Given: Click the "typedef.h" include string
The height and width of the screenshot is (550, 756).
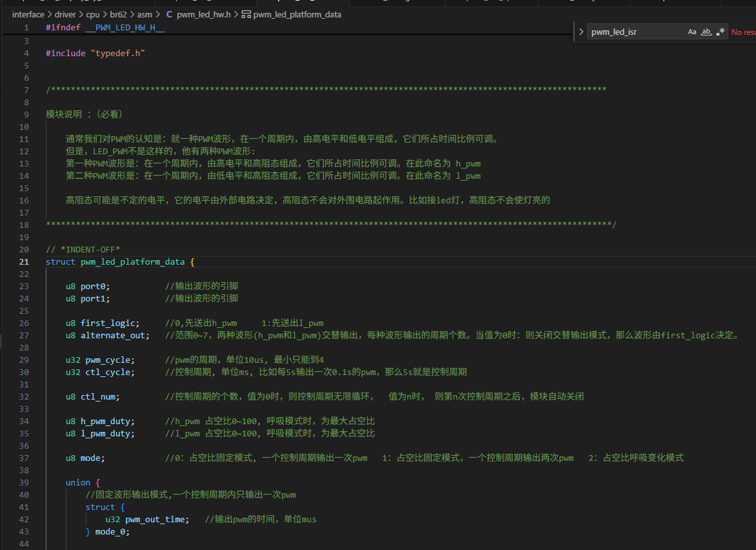Looking at the screenshot, I should point(117,53).
